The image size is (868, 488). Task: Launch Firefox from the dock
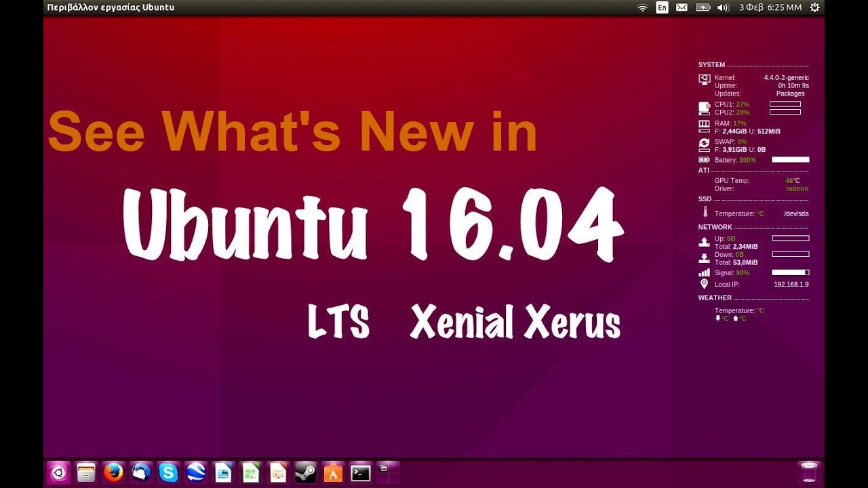pyautogui.click(x=114, y=472)
